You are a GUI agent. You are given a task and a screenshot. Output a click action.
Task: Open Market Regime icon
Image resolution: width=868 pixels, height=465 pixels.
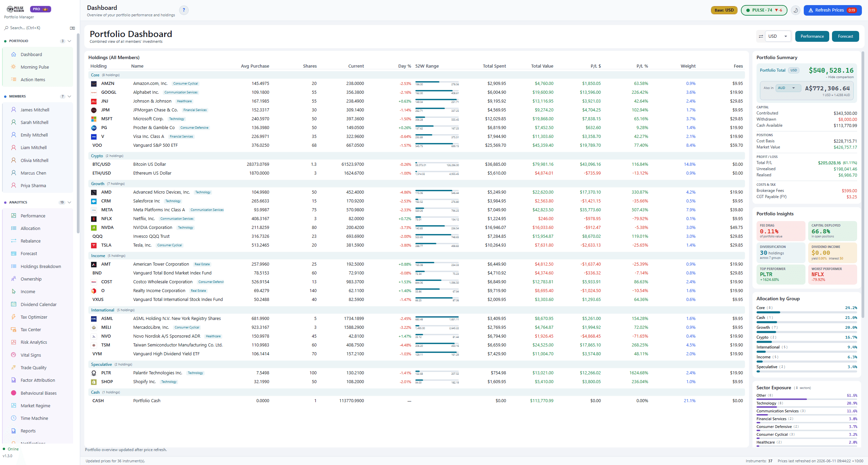(x=14, y=406)
